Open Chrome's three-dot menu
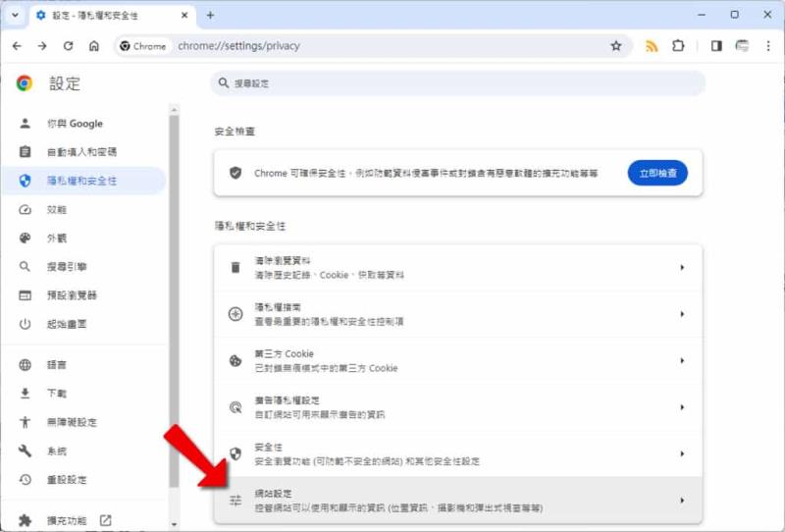The height and width of the screenshot is (532, 785). coord(768,46)
